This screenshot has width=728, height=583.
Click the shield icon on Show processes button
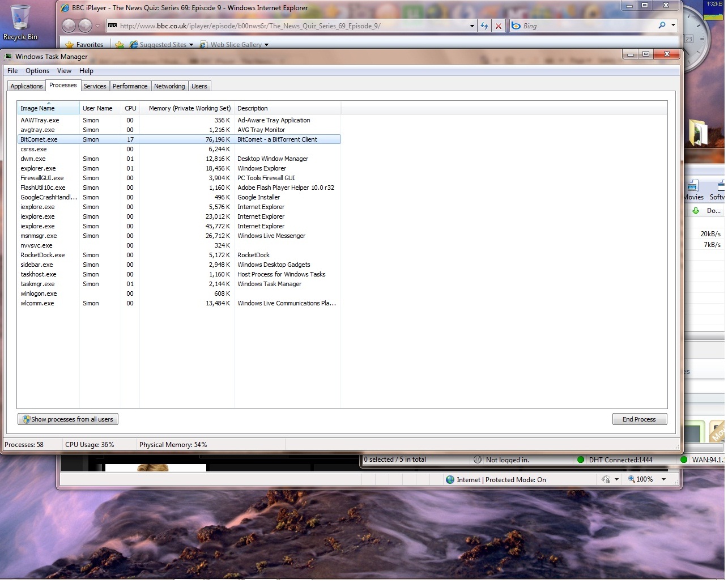(x=26, y=420)
